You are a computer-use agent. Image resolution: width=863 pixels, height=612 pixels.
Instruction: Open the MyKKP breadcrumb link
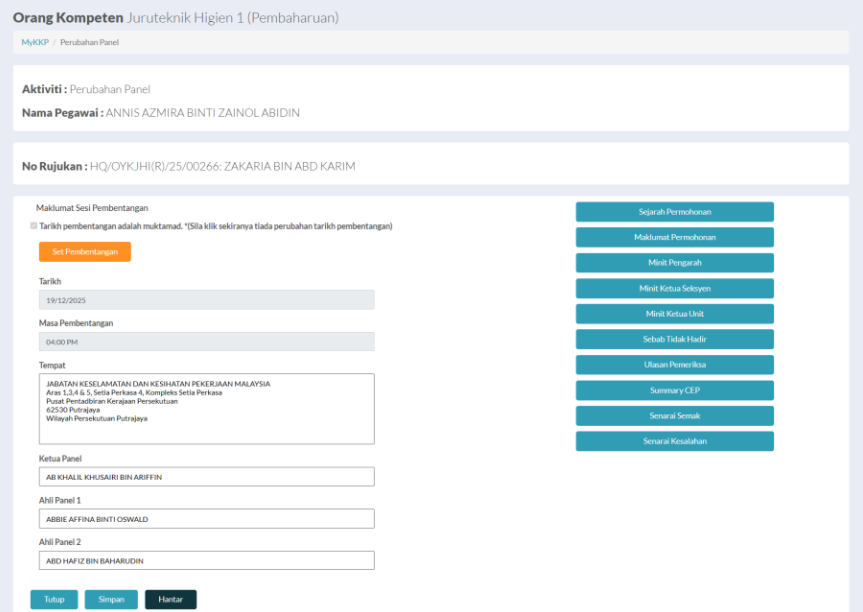click(35, 42)
